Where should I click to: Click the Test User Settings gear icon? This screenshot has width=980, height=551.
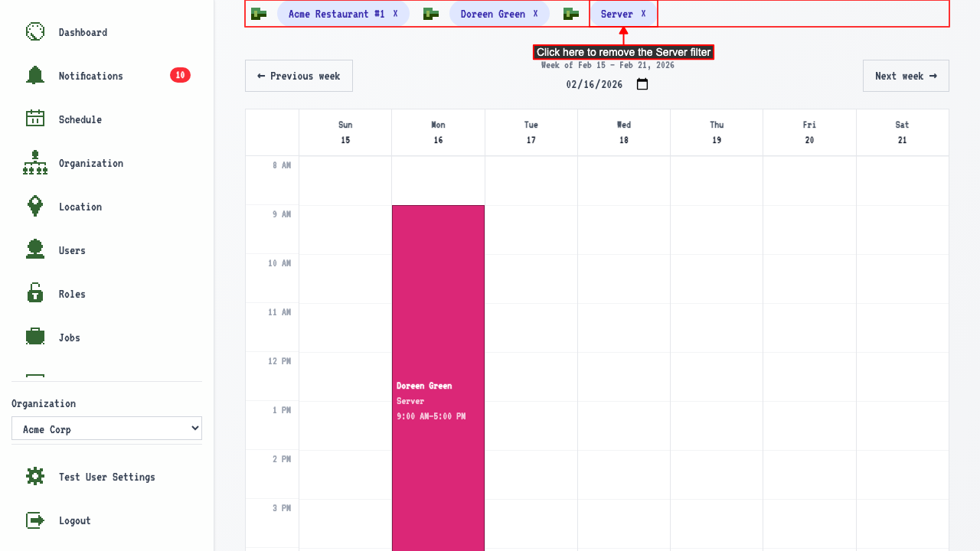coord(35,477)
